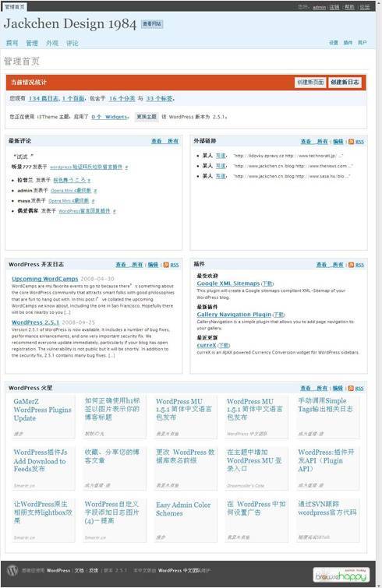Click the Gallery Navigation Plugin link
This screenshot has width=382, height=588.
[234, 315]
